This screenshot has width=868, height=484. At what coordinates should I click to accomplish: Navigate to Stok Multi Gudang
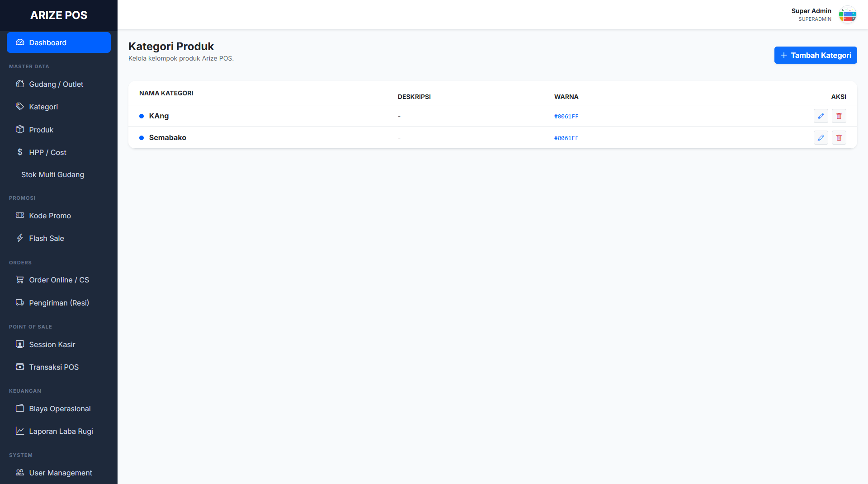pos(52,175)
